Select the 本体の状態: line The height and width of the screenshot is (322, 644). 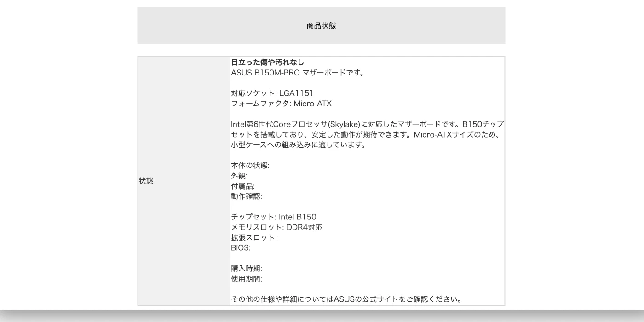(250, 166)
